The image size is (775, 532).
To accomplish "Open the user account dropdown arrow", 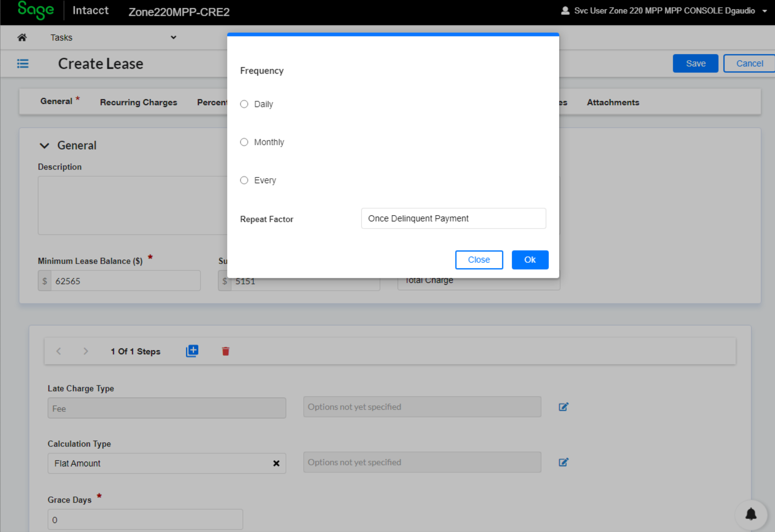I will point(764,11).
